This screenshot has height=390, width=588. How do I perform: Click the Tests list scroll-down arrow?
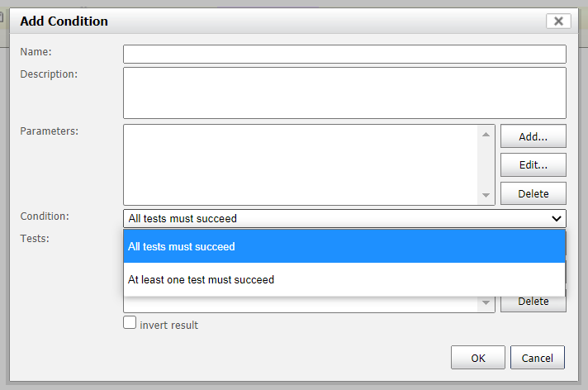click(x=486, y=302)
